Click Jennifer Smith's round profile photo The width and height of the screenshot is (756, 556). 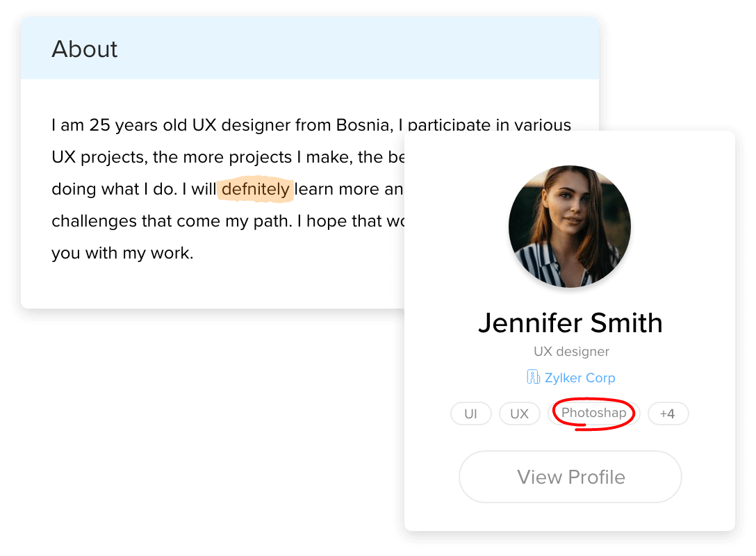pos(570,227)
